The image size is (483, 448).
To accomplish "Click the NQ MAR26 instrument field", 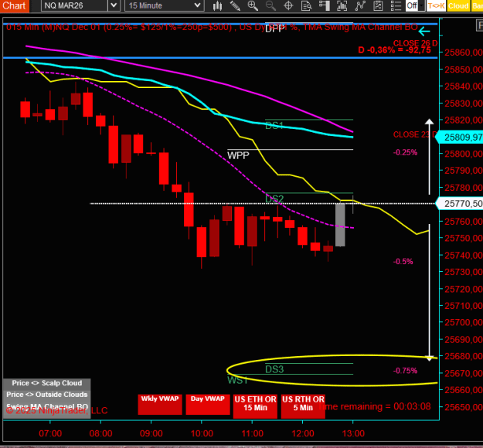I will coord(74,5).
